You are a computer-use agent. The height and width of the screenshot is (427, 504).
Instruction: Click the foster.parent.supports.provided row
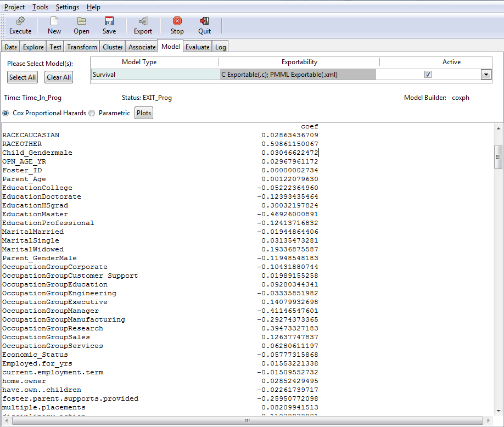point(70,398)
